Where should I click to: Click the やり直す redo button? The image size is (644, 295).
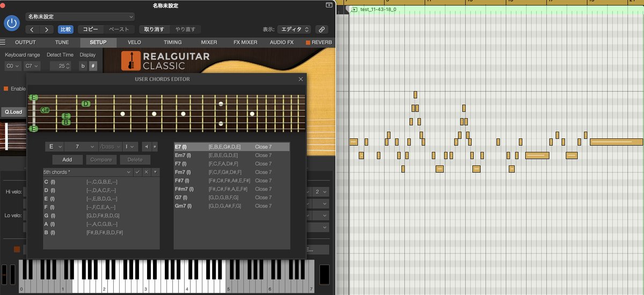click(x=185, y=29)
